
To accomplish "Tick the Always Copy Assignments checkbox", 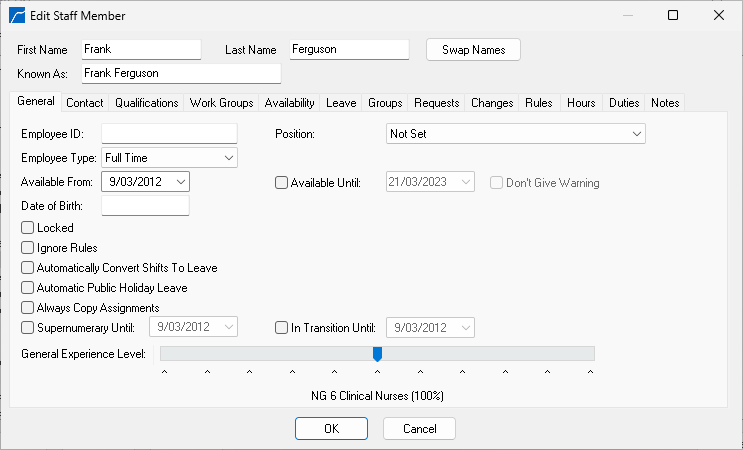I will 28,308.
